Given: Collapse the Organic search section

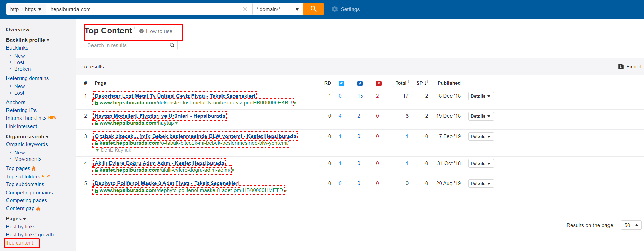Looking at the screenshot, I should 27,137.
